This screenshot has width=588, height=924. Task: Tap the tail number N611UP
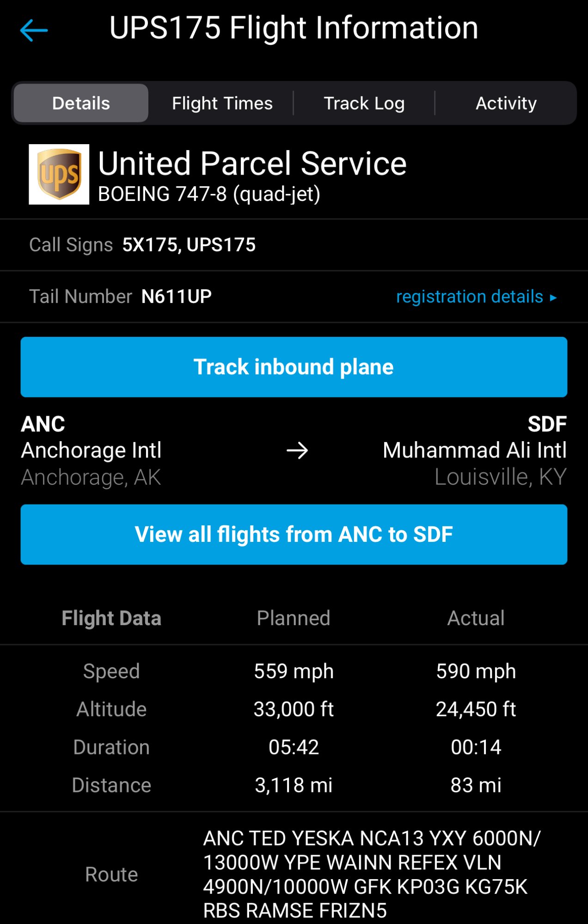tap(177, 297)
